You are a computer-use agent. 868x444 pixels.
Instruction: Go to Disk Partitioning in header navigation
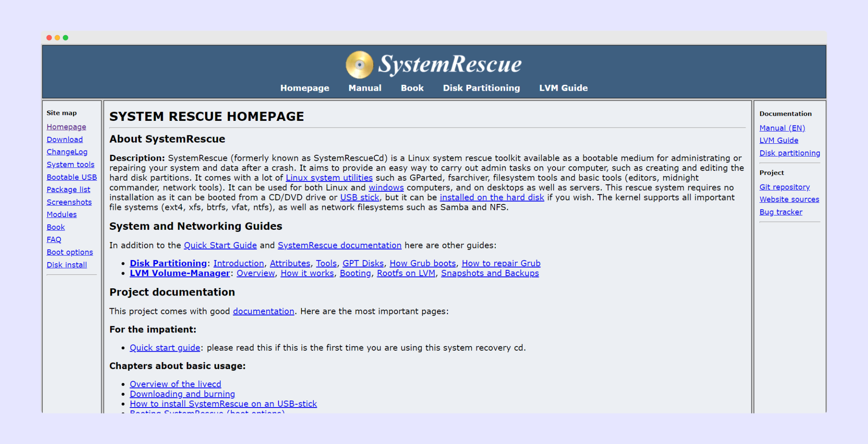(x=481, y=88)
